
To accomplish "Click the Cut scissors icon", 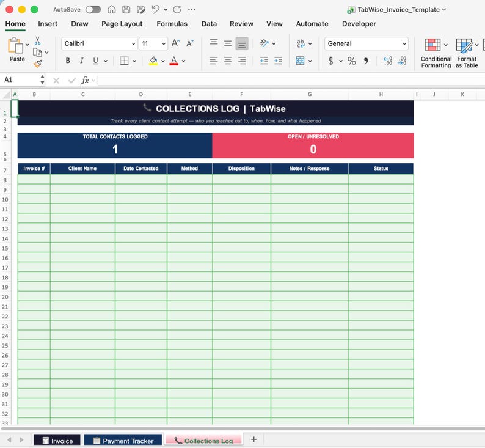I will pos(37,41).
